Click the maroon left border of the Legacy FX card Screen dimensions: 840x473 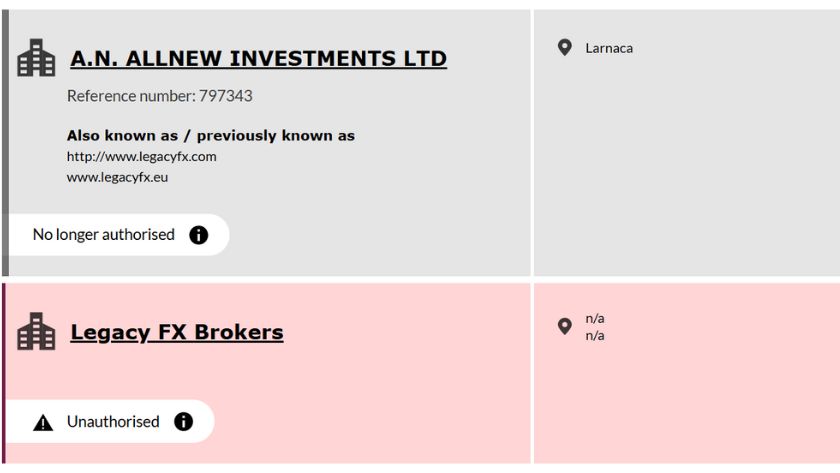[x=3, y=372]
